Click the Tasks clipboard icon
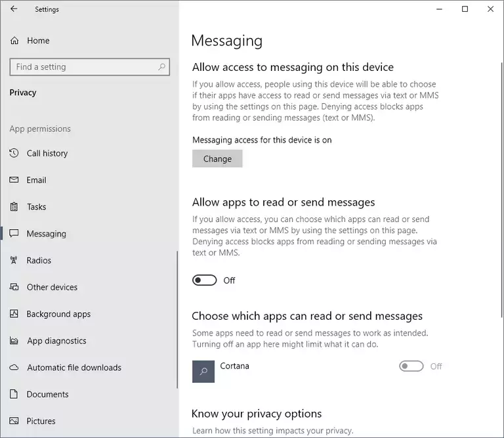This screenshot has width=504, height=438. (14, 207)
